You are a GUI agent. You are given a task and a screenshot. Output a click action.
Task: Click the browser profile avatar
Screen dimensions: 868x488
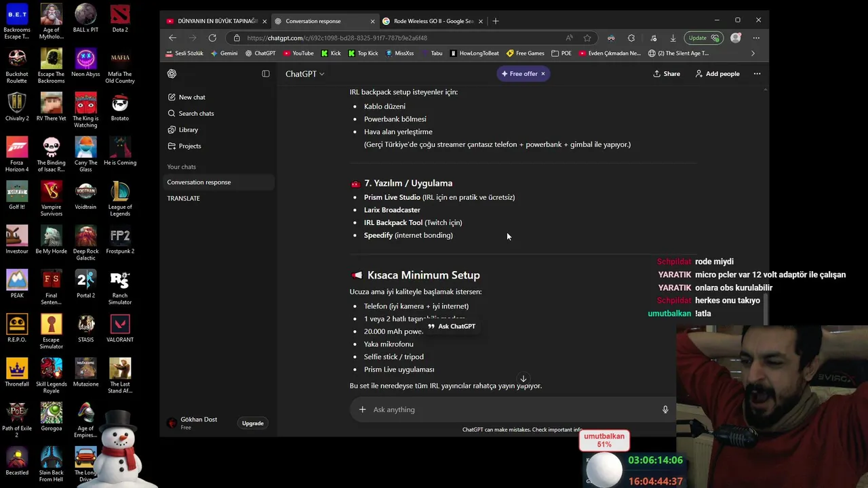coord(736,38)
